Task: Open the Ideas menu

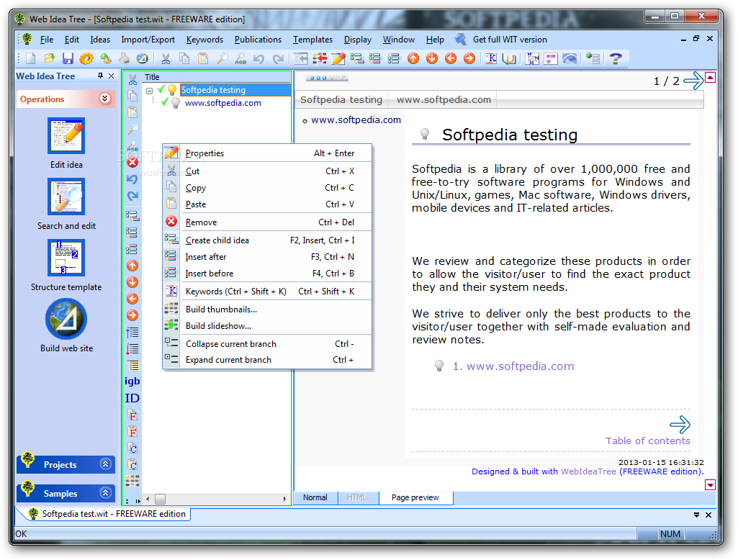Action: pos(100,40)
